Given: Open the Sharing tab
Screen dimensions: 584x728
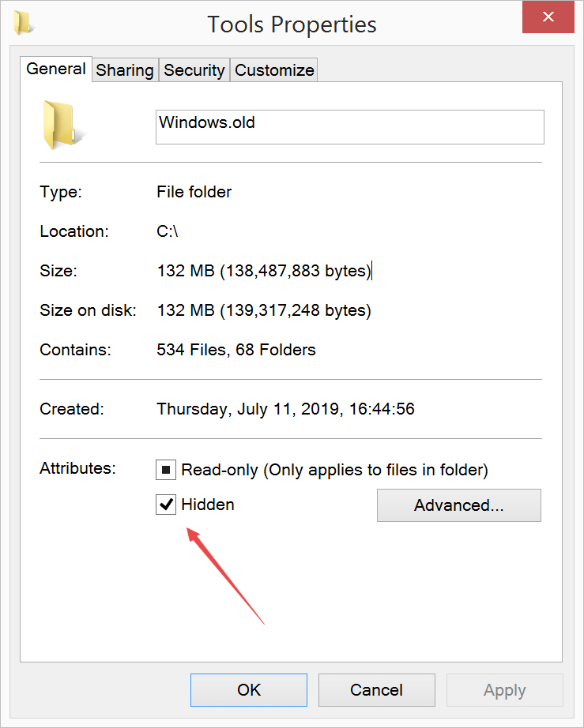Looking at the screenshot, I should coord(125,70).
